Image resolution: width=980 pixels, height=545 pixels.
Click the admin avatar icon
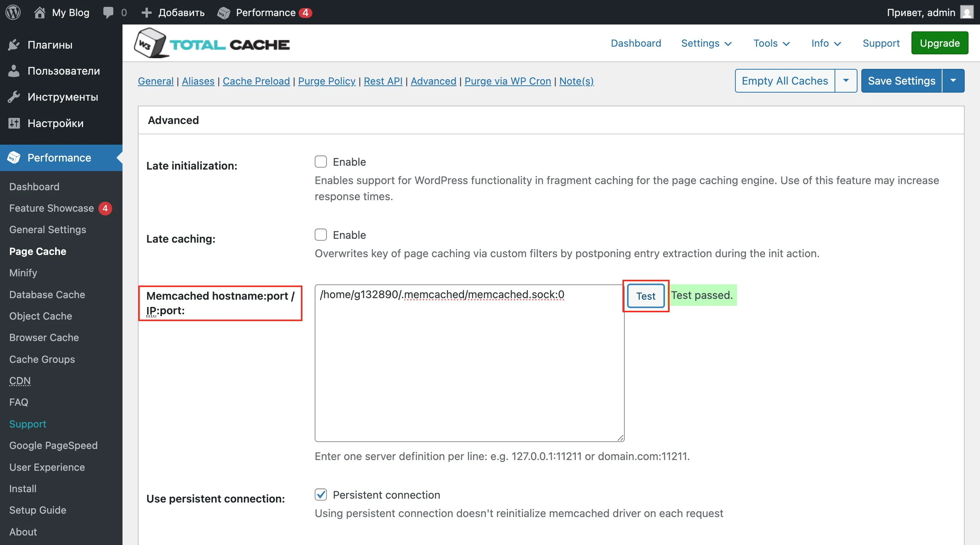pos(967,12)
